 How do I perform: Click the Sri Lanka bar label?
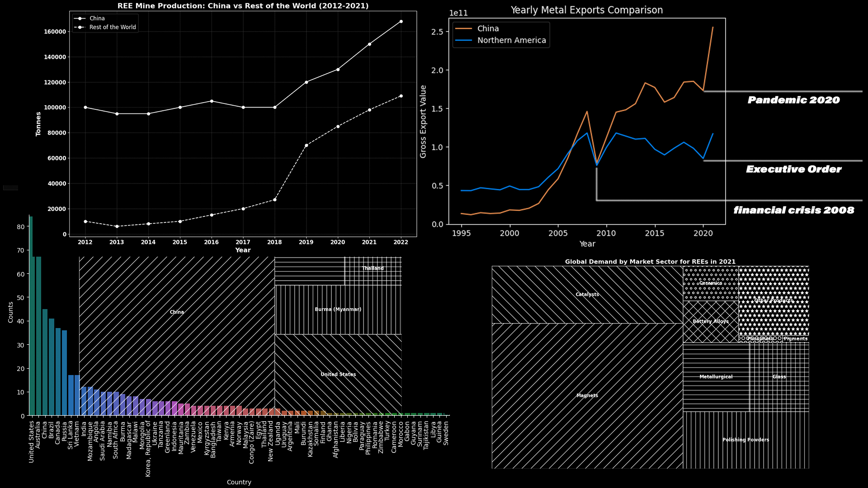click(x=71, y=435)
